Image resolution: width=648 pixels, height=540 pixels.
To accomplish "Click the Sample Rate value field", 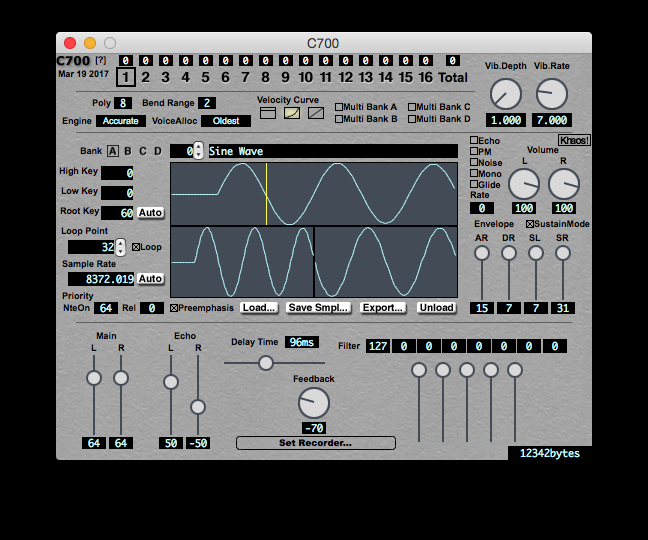I will [101, 279].
